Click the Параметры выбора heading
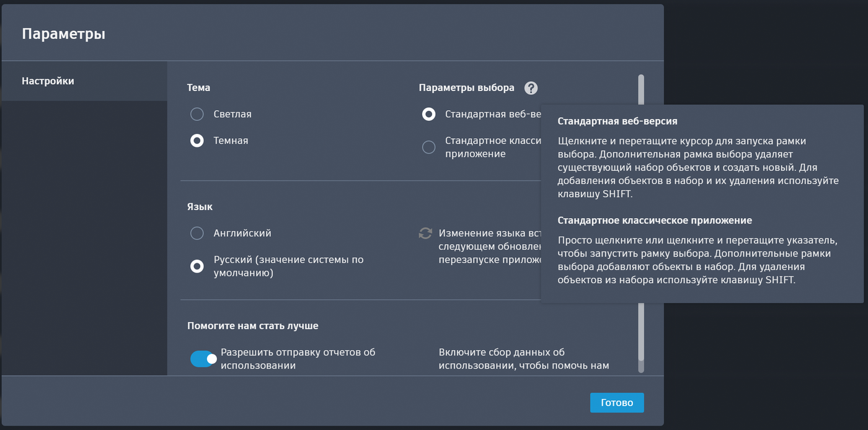868x430 pixels. pos(467,88)
